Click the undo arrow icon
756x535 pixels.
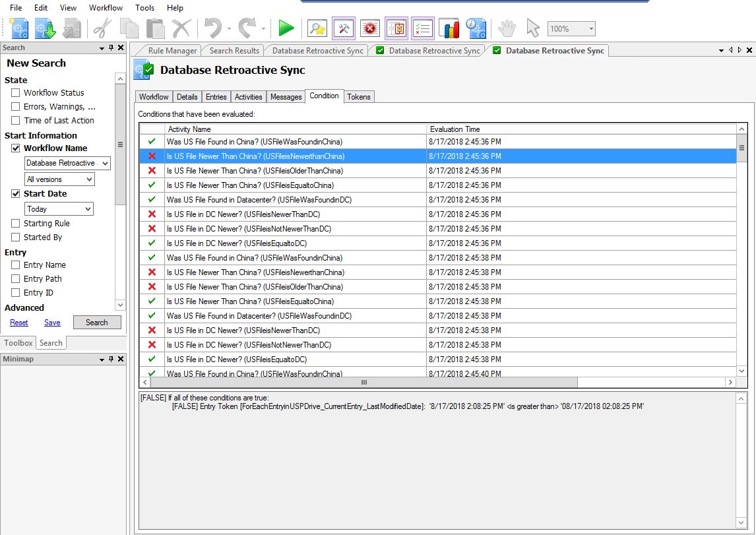(213, 28)
